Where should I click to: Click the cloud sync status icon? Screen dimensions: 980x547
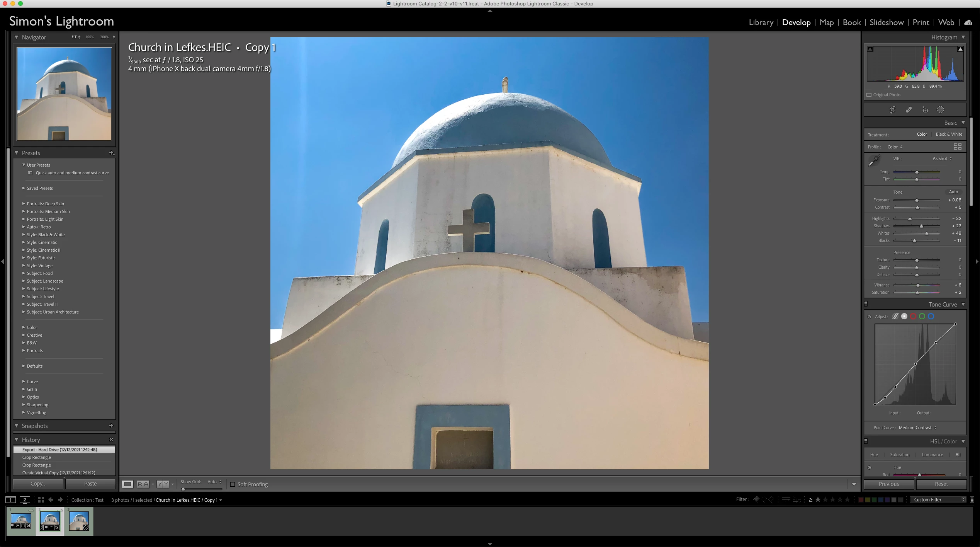pyautogui.click(x=968, y=22)
